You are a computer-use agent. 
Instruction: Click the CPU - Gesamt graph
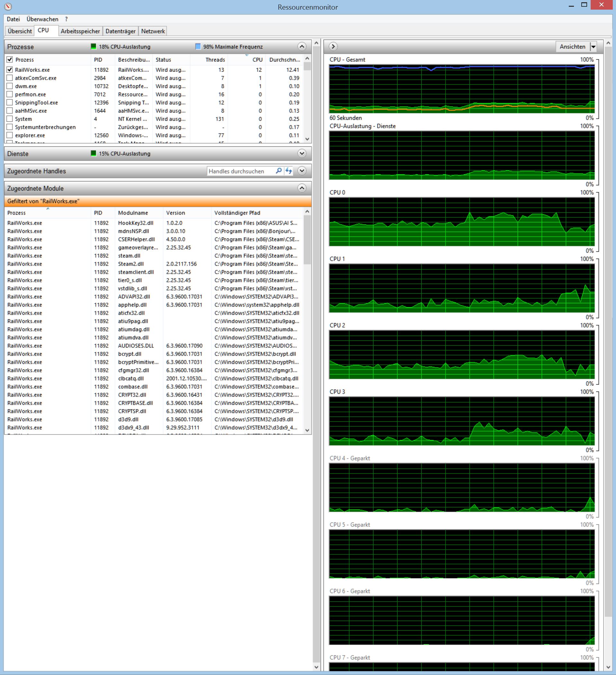(x=462, y=89)
